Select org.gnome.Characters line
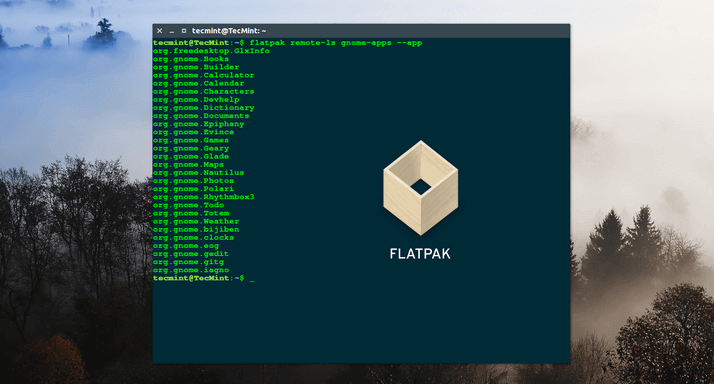The height and width of the screenshot is (384, 714). tap(204, 92)
